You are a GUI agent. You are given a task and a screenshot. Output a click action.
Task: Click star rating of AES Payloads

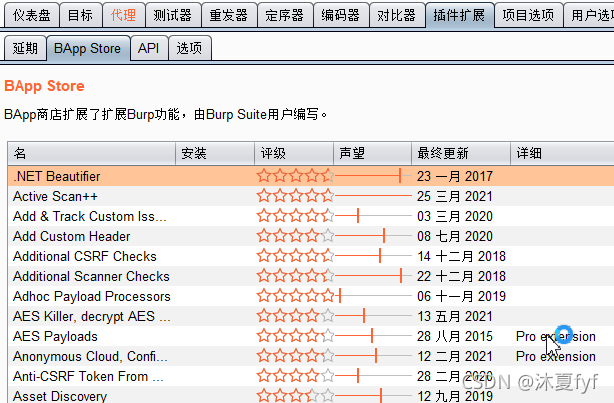296,336
